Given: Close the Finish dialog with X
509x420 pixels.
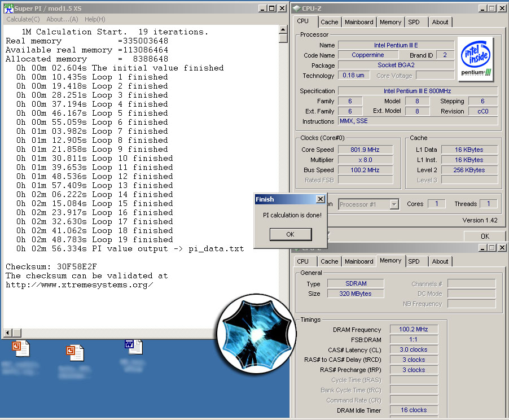Looking at the screenshot, I should click(x=321, y=199).
